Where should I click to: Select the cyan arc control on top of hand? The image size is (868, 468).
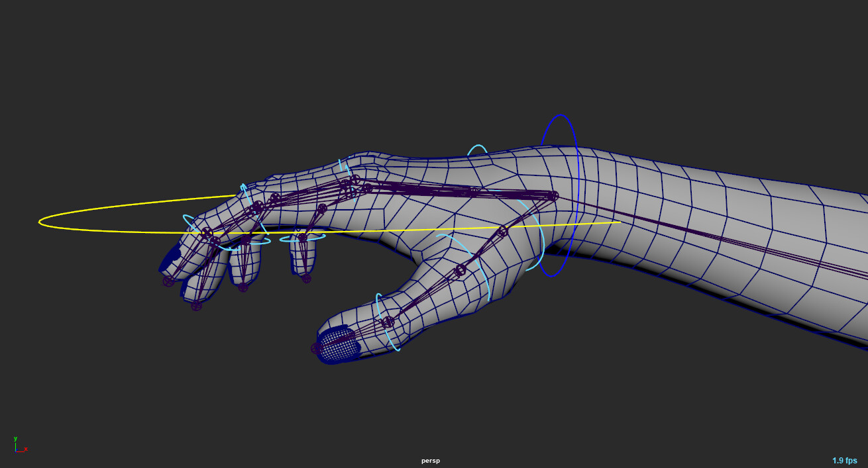click(478, 148)
